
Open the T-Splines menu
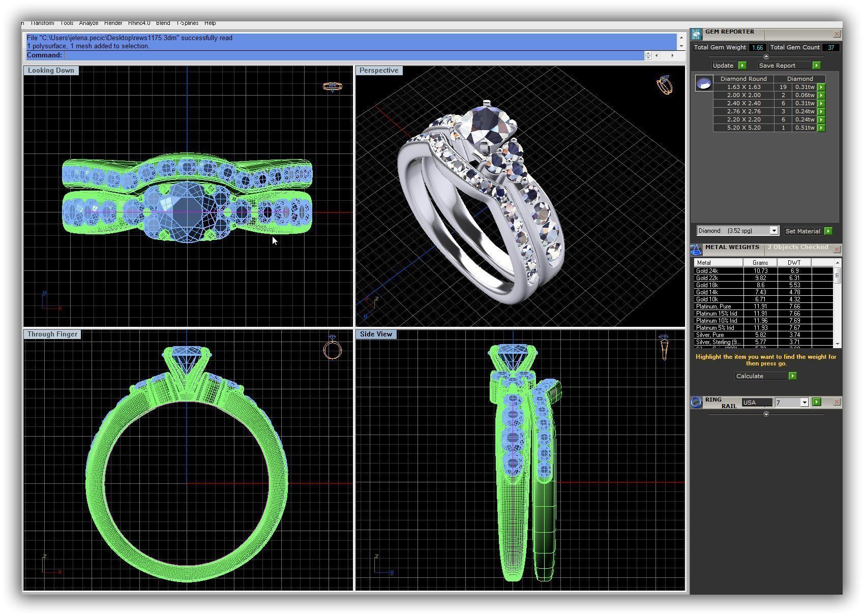(187, 23)
